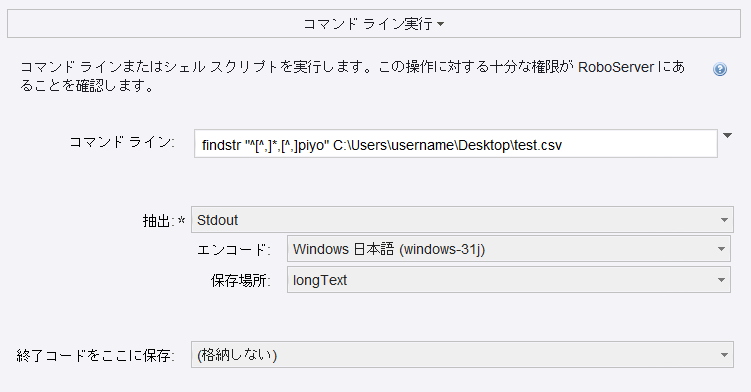Click the エンコード: label
The height and width of the screenshot is (392, 751).
(234, 250)
